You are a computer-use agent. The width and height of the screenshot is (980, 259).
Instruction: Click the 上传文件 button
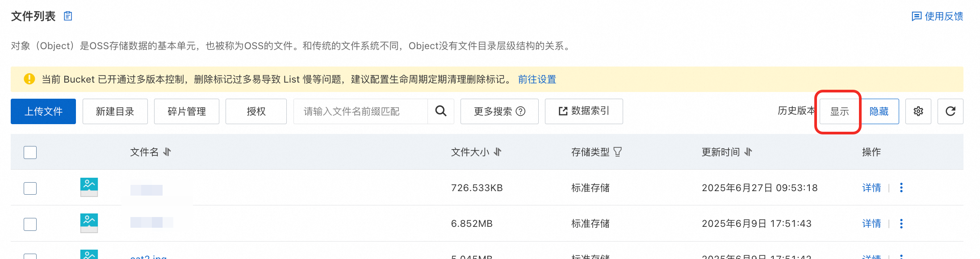pos(43,111)
